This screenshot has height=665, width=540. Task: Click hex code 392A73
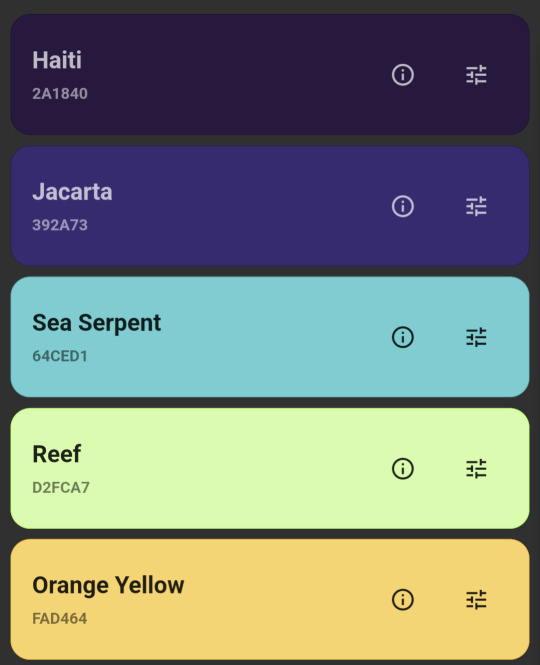point(60,225)
